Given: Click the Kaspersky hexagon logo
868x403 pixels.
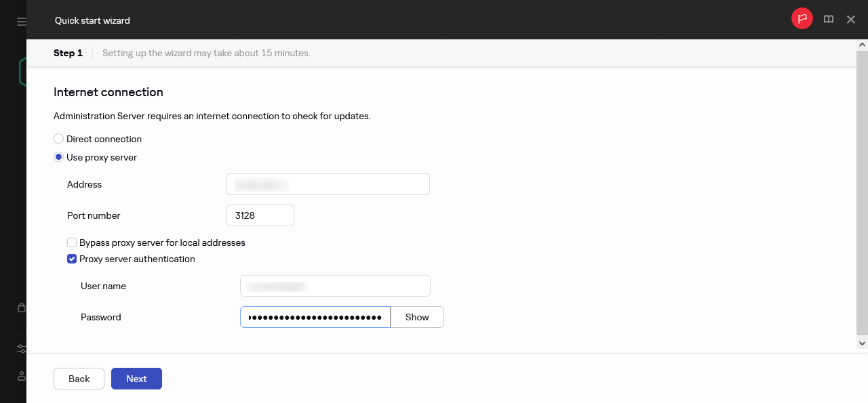Looking at the screenshot, I should click(x=22, y=71).
